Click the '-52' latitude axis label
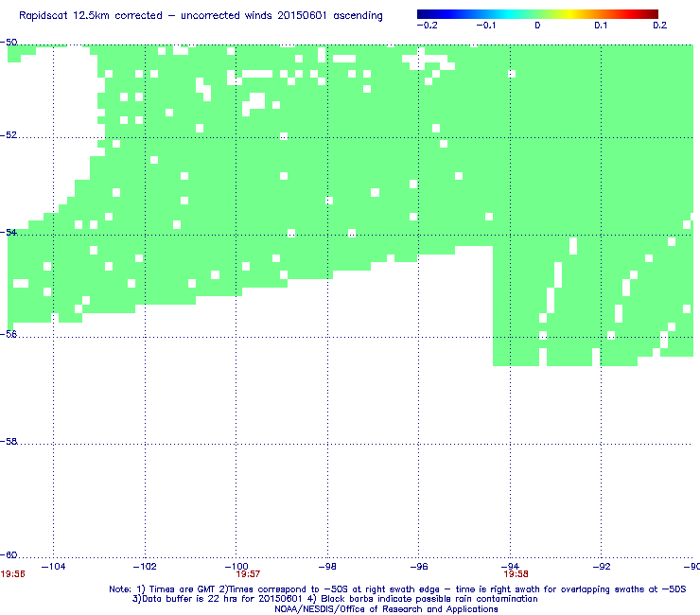 point(9,135)
